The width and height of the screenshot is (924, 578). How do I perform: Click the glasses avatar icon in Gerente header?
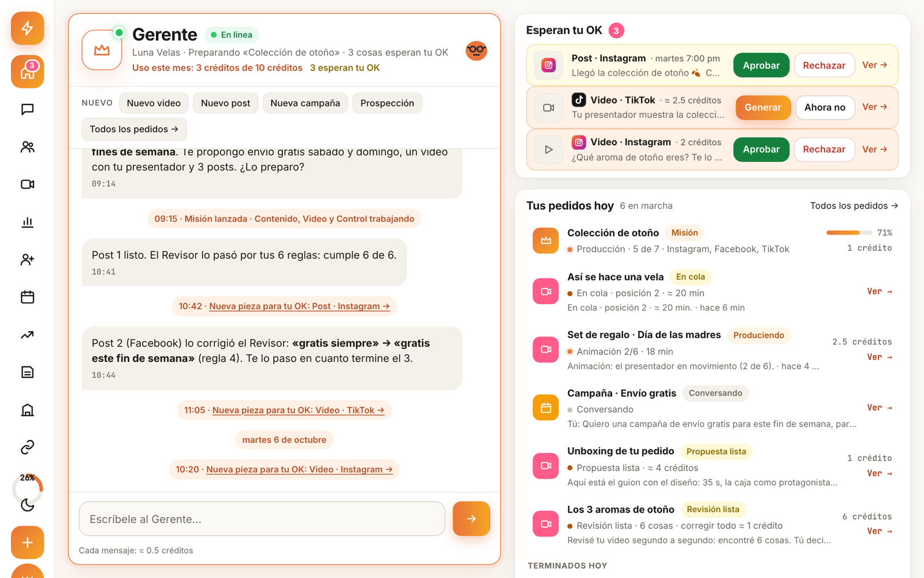coord(476,51)
